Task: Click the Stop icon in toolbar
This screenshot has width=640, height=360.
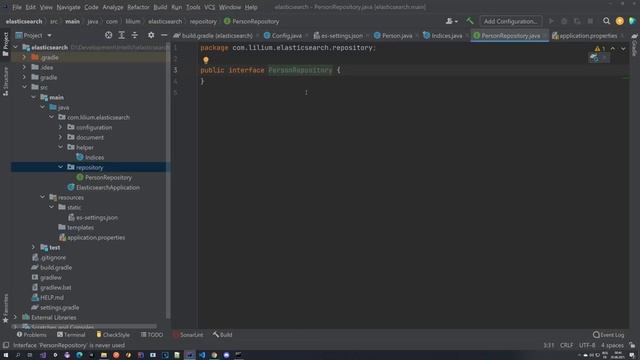Action: [590, 21]
